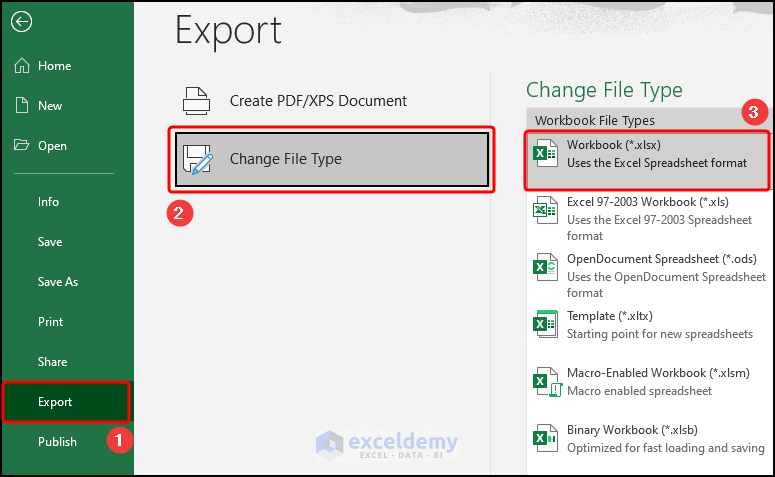This screenshot has height=477, width=775.
Task: Click the Home house icon
Action: (x=22, y=66)
